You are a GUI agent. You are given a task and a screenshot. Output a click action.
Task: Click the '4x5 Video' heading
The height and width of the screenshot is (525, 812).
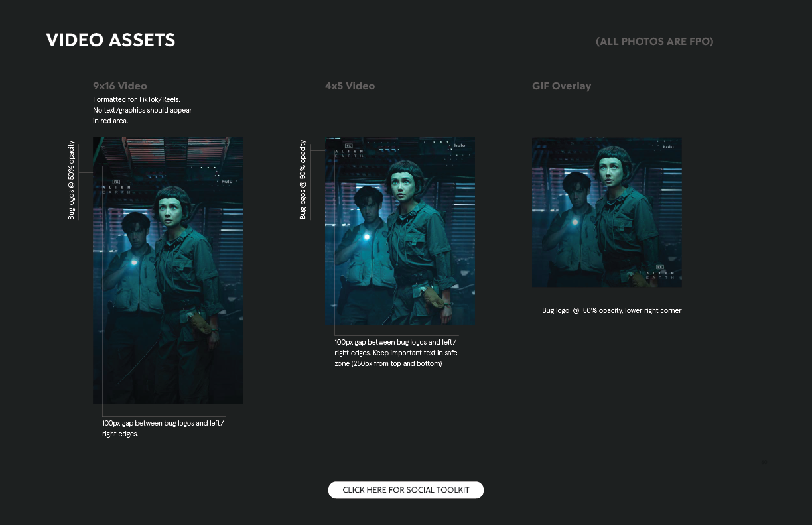tap(350, 86)
